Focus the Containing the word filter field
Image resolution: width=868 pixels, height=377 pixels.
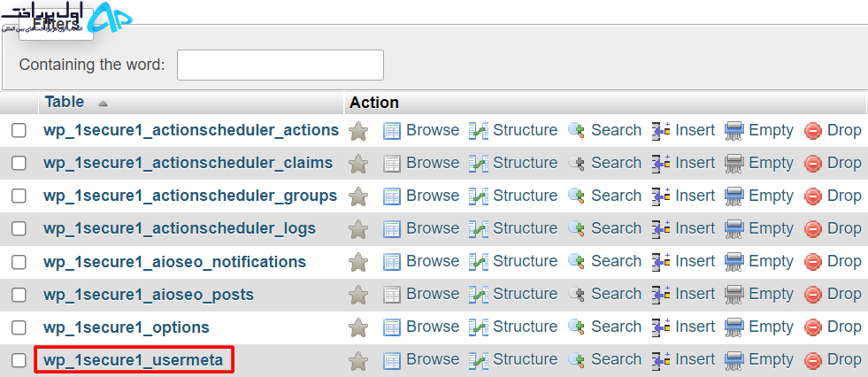coord(280,65)
